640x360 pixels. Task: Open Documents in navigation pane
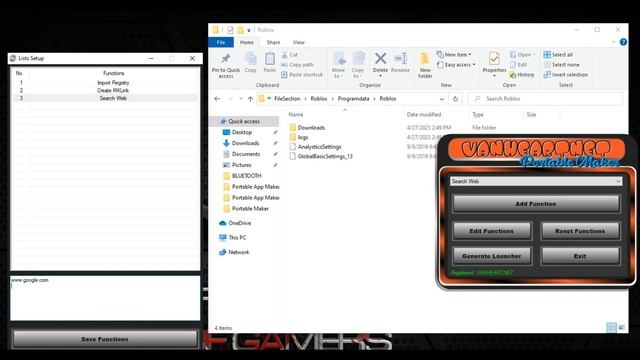[x=246, y=154]
